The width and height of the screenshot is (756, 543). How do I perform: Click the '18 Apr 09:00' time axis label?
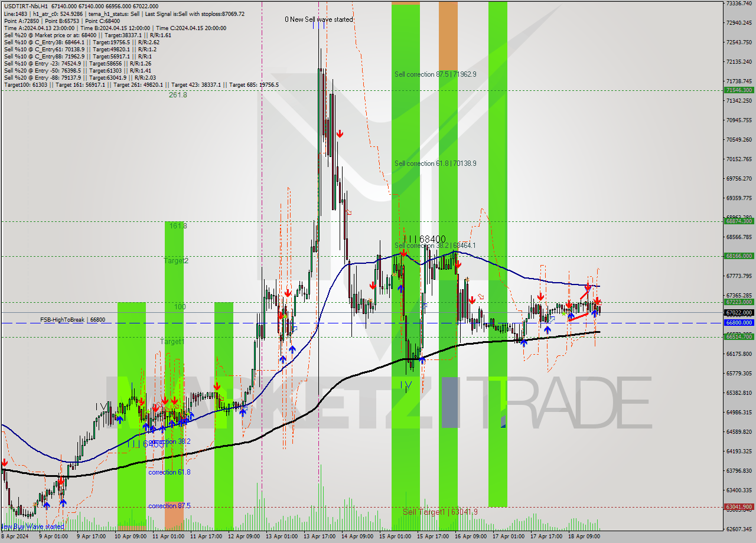[584, 537]
